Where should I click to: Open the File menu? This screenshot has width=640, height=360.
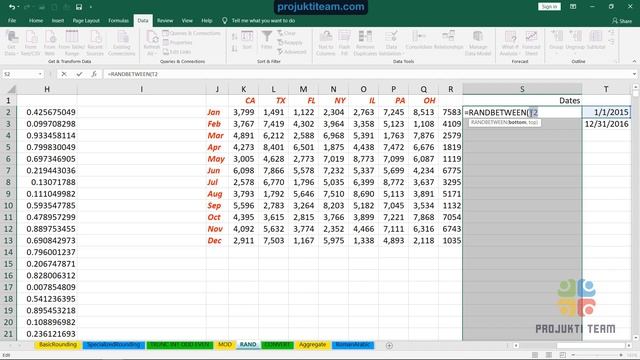click(12, 20)
